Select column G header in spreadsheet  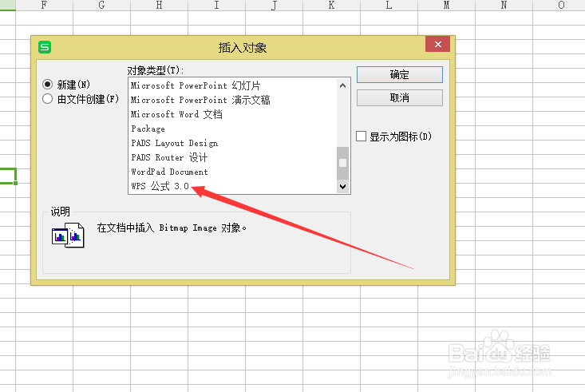tap(102, 6)
